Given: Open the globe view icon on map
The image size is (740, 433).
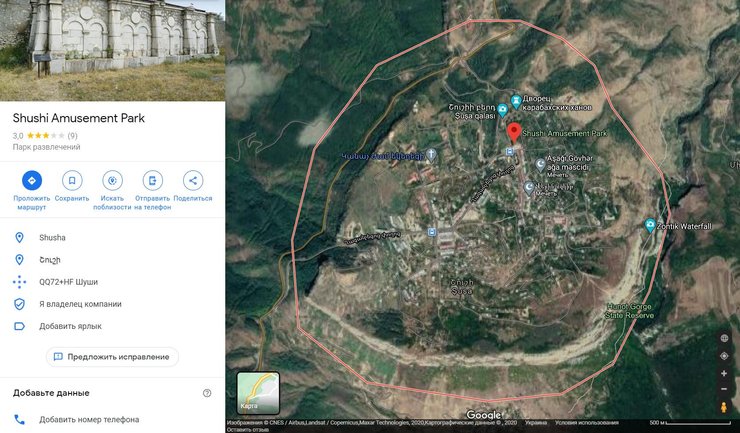Looking at the screenshot, I should pyautogui.click(x=724, y=338).
